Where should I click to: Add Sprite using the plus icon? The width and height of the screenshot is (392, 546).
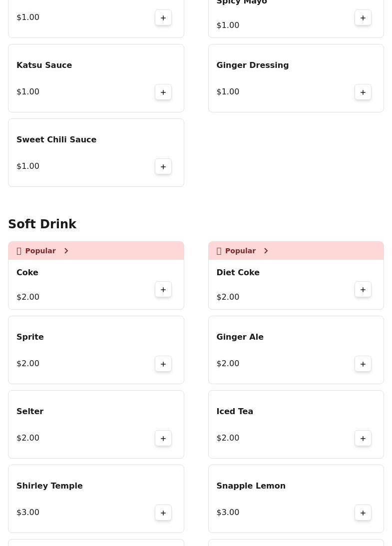coord(163,364)
